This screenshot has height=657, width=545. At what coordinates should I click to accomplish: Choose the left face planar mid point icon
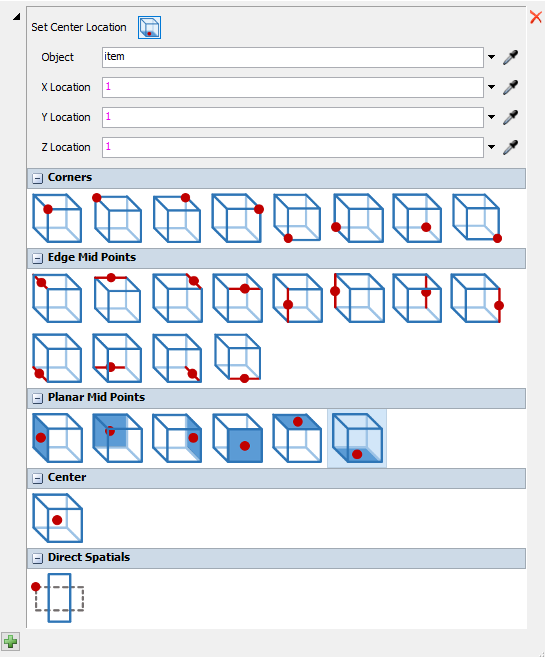click(57, 438)
